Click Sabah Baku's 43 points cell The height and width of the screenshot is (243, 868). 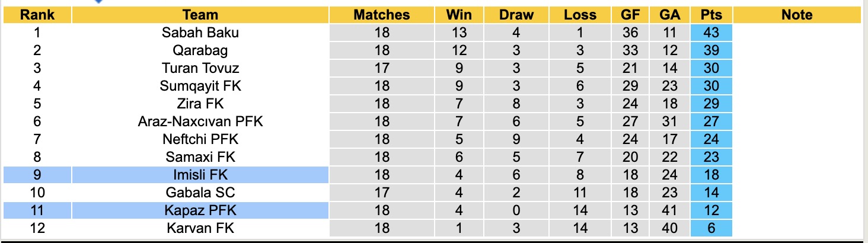[711, 33]
